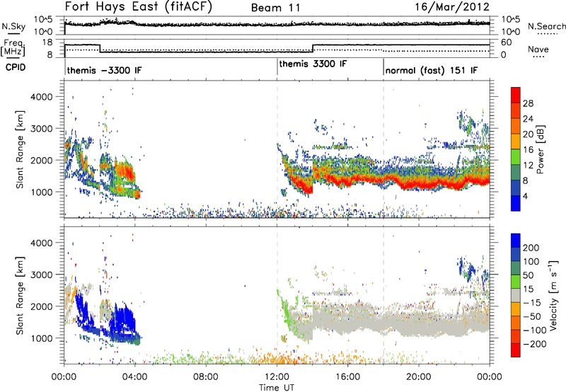Select the CPID row label
The height and width of the screenshot is (392, 566).
pos(16,67)
